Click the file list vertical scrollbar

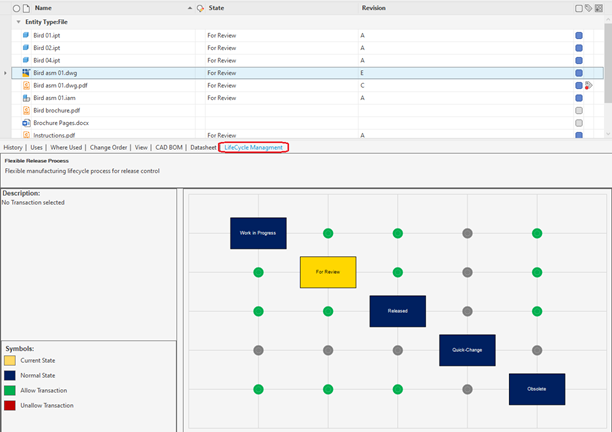click(608, 62)
